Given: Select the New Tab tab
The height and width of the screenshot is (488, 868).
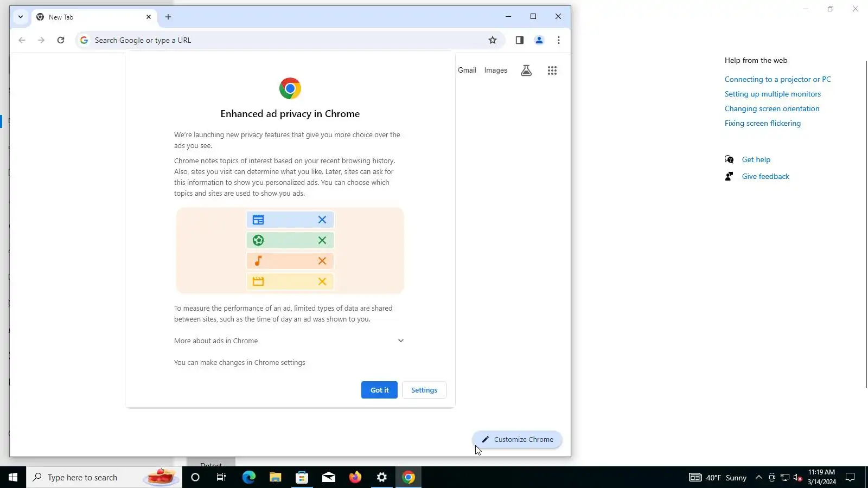Looking at the screenshot, I should 93,17.
